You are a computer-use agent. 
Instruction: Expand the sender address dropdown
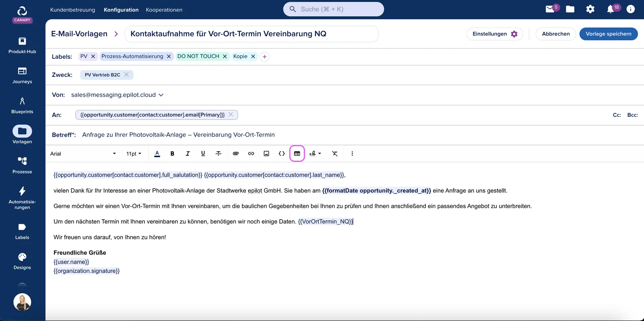point(161,95)
